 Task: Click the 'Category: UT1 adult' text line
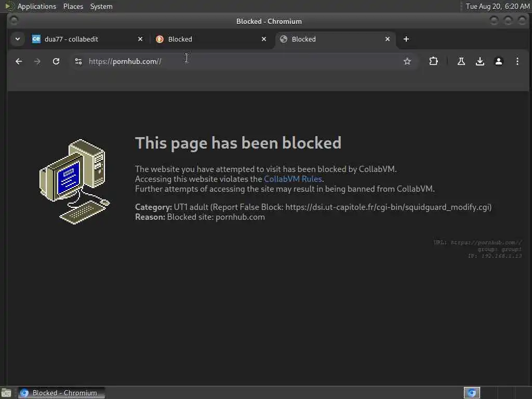(313, 207)
